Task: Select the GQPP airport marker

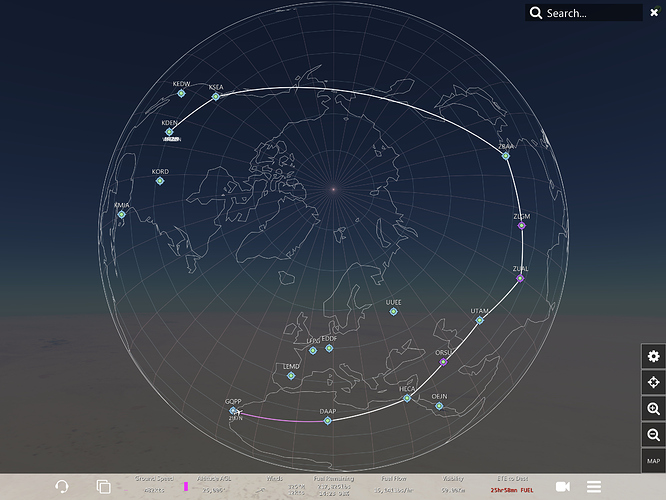Action: coord(233,410)
